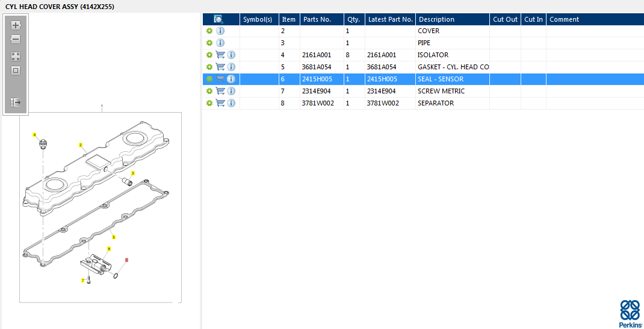Click the ISOLATOR description cell

(x=453, y=55)
